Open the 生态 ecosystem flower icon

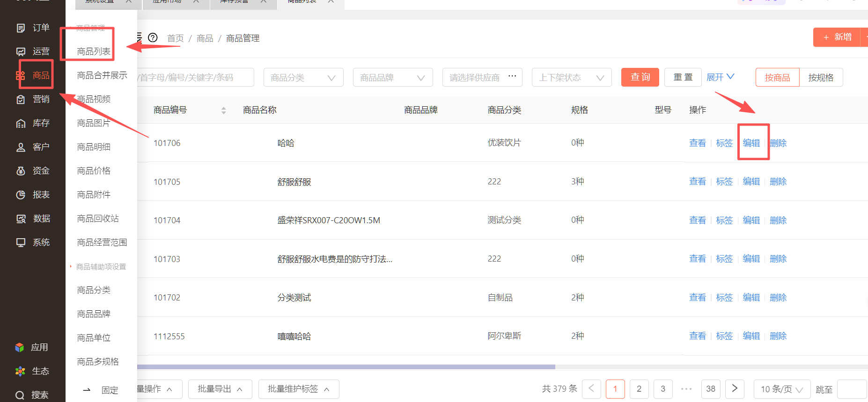coord(20,371)
